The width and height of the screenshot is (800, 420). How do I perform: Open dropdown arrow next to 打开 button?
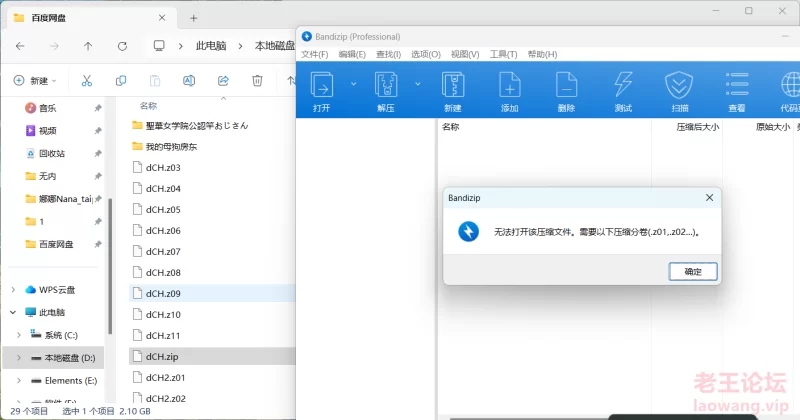[x=354, y=84]
